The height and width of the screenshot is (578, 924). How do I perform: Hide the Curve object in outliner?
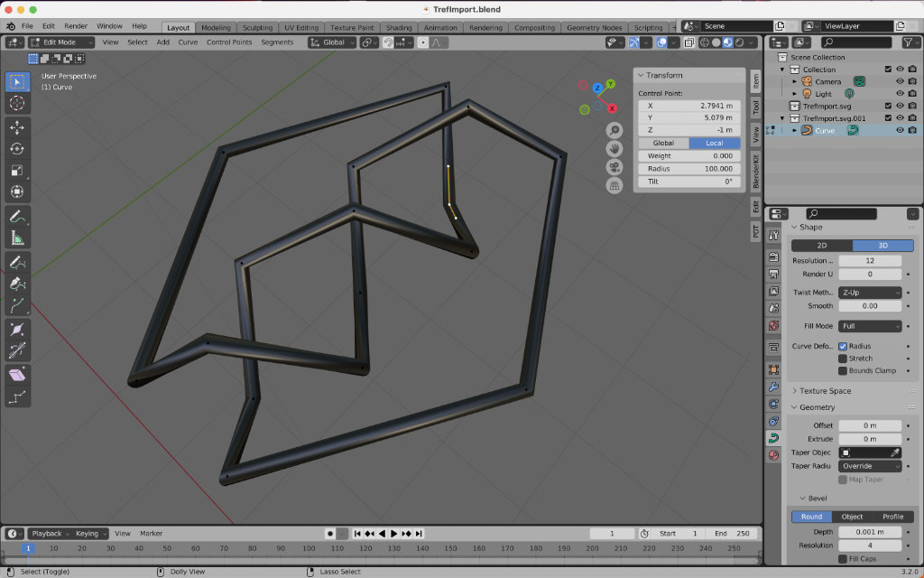coord(900,130)
